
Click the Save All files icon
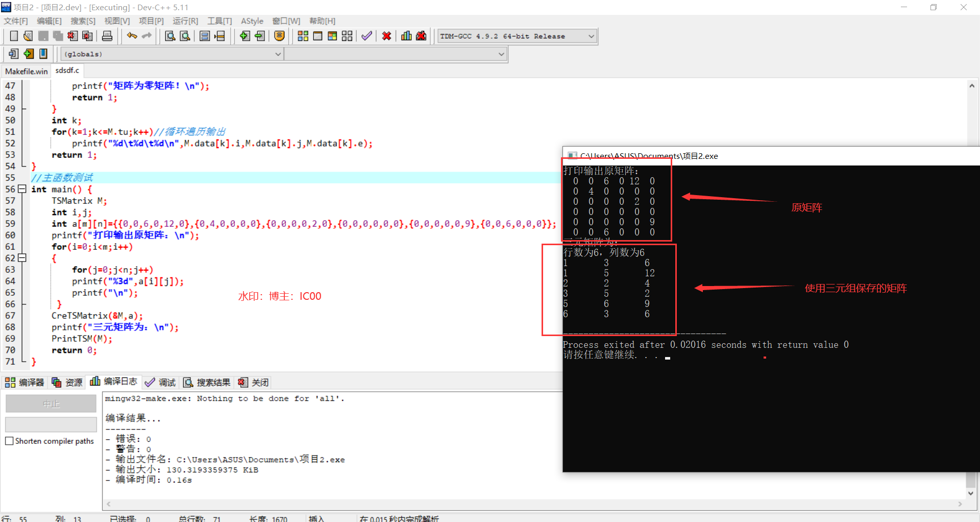tap(58, 36)
